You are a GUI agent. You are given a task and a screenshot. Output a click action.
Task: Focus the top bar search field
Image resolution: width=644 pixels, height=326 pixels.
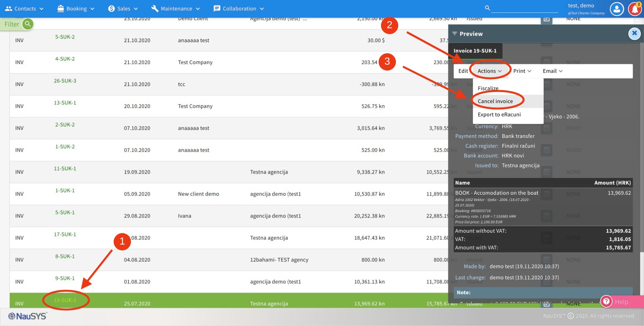tap(524, 8)
